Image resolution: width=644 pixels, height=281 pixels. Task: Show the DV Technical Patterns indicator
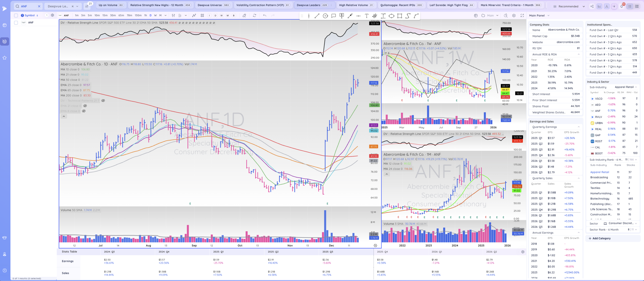tap(103, 100)
